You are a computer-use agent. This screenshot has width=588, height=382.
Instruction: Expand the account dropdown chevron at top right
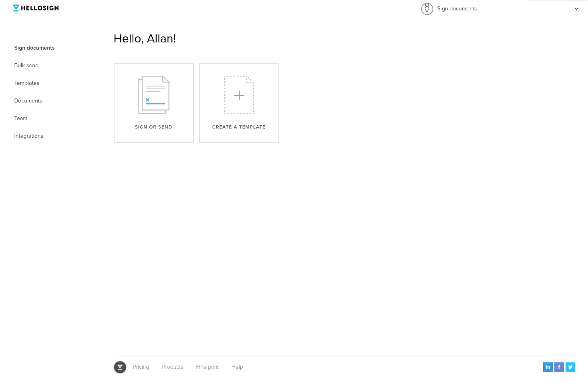pyautogui.click(x=576, y=9)
